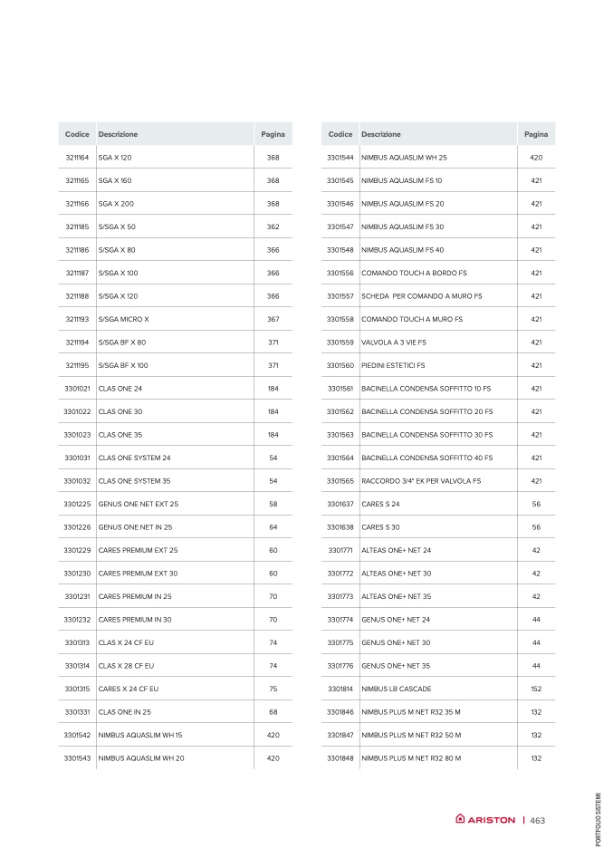Select code 3211164 for SGA X 120
This screenshot has width=613, height=868.
click(77, 158)
